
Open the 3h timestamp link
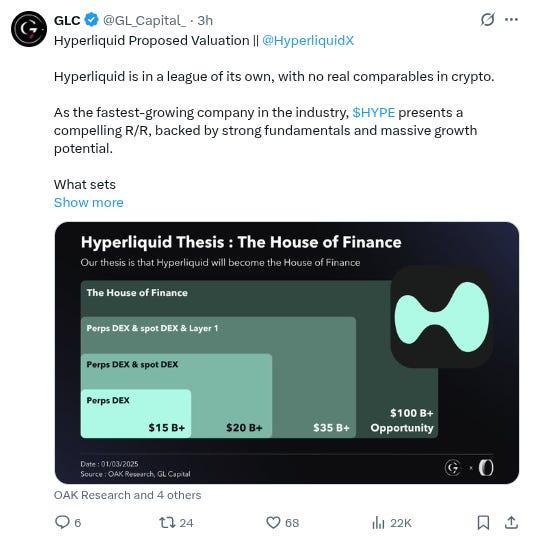(x=205, y=21)
